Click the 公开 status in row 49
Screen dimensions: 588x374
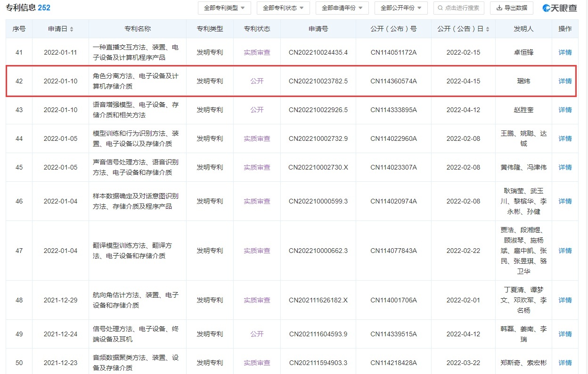[x=257, y=334]
